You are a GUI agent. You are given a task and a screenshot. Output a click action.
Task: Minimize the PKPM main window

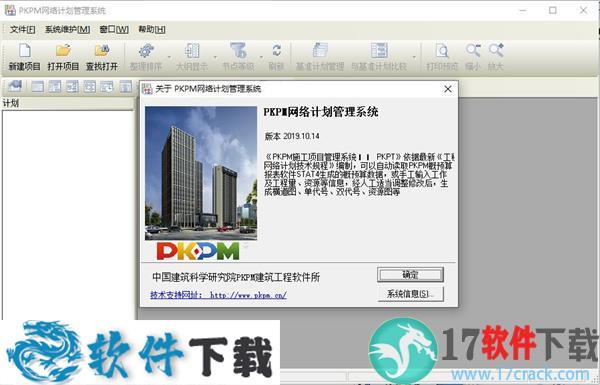click(523, 10)
